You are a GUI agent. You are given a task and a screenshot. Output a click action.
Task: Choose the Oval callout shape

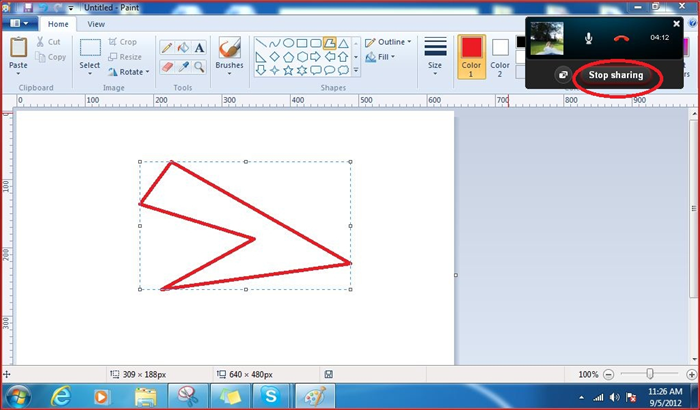329,70
